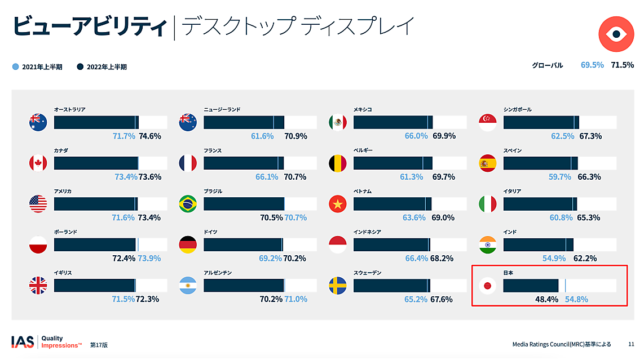Viewport: 644px width, 360px height.
Task: Click the Argentina flag icon
Action: [188, 286]
